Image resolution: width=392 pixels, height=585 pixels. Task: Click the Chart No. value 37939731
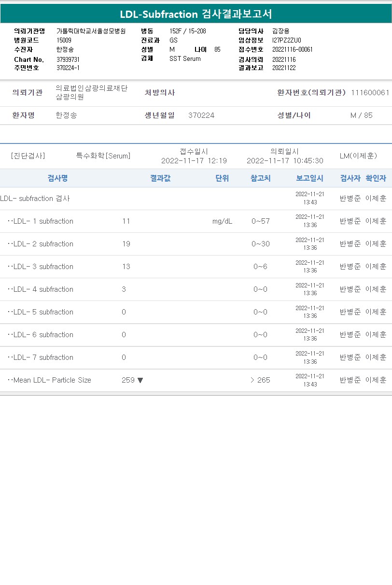[x=68, y=59]
